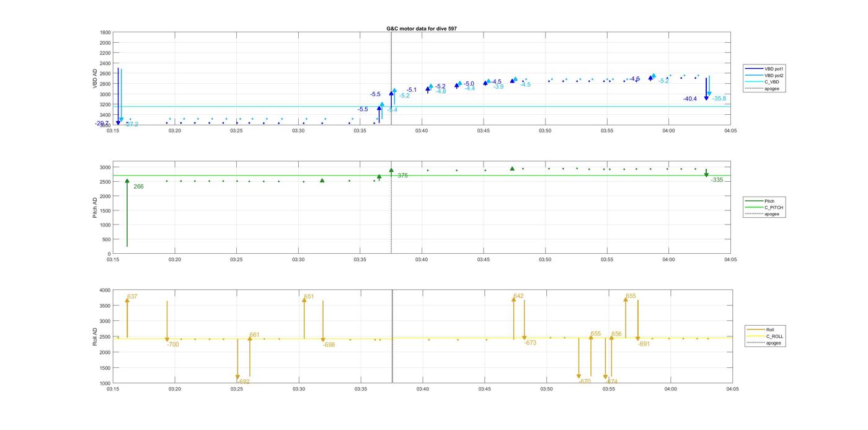Click the '1800' tick on the VBD axis
The width and height of the screenshot is (868, 430).
tap(105, 32)
